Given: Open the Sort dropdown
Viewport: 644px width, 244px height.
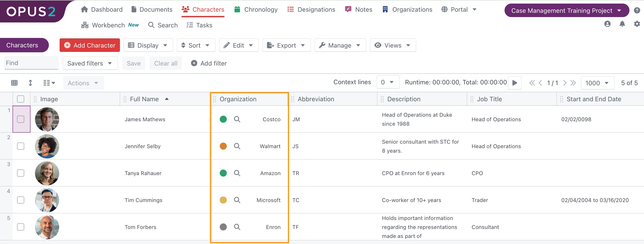Looking at the screenshot, I should [x=196, y=45].
